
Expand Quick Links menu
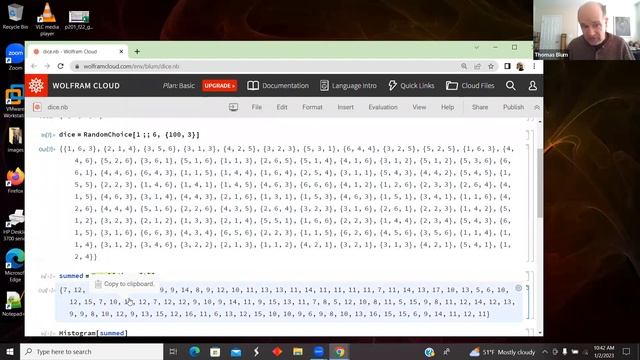click(411, 86)
